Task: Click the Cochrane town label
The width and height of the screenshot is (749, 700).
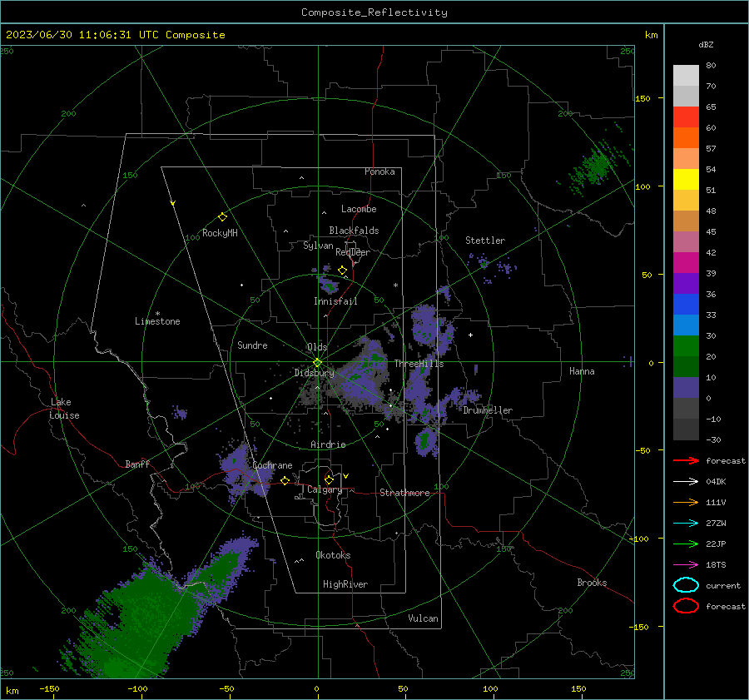Action: pos(272,465)
